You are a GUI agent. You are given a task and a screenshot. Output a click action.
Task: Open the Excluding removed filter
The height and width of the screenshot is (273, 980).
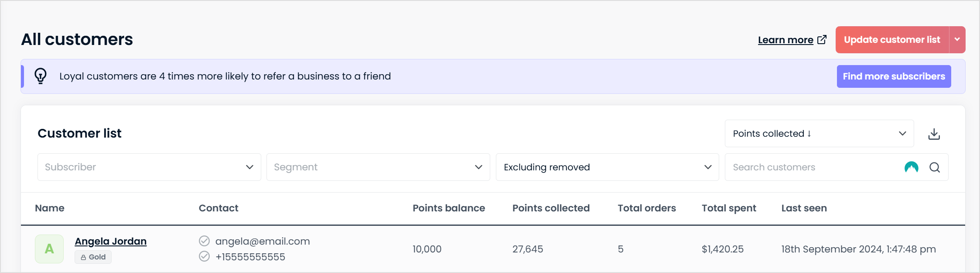[607, 167]
